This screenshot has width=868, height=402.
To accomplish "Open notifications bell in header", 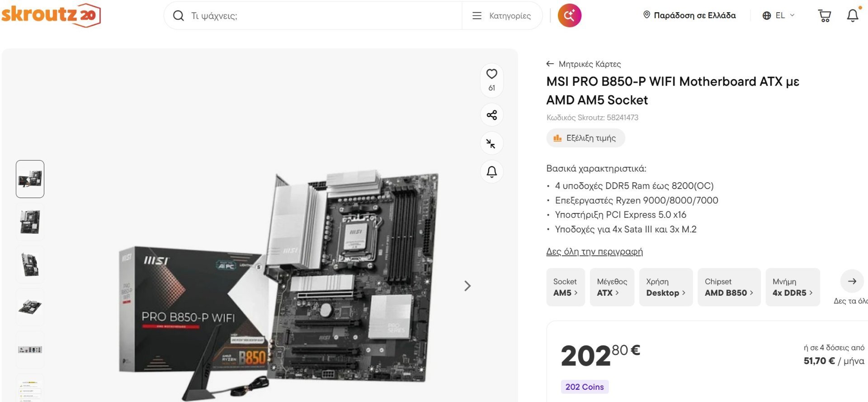I will click(853, 15).
